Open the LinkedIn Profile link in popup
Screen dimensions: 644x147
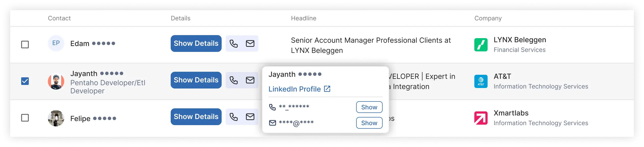coord(299,89)
